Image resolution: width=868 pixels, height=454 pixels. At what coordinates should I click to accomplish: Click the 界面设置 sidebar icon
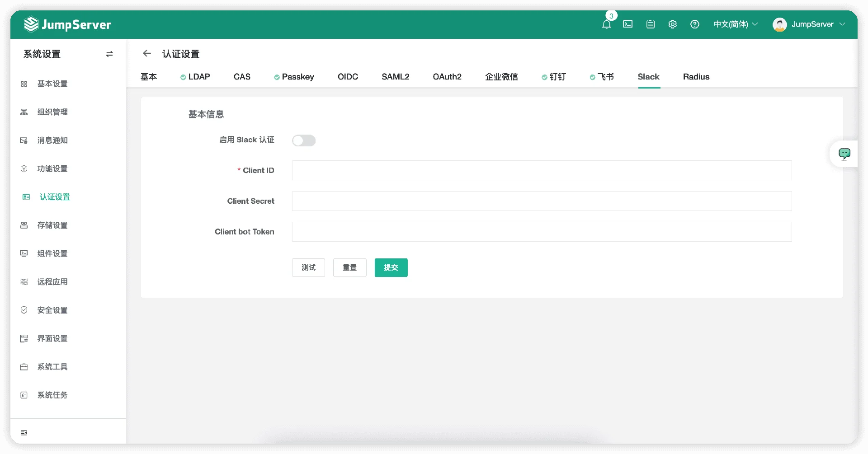pyautogui.click(x=24, y=338)
